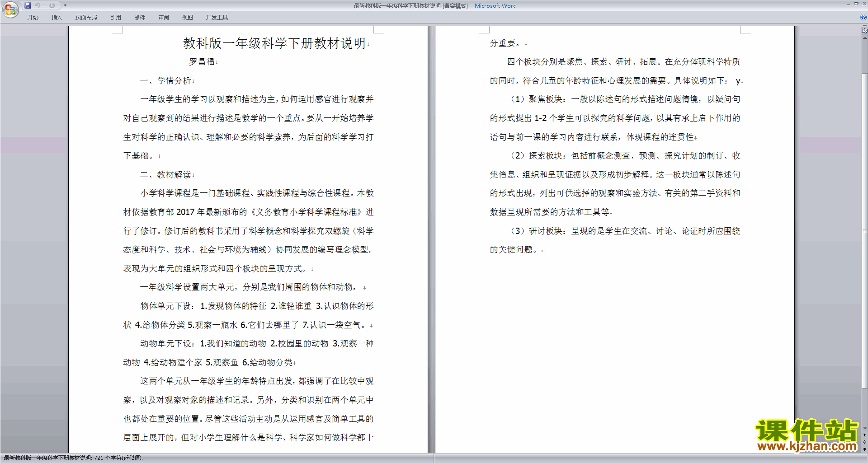Open the 审阅 ribbon tab
868x463 pixels.
164,18
